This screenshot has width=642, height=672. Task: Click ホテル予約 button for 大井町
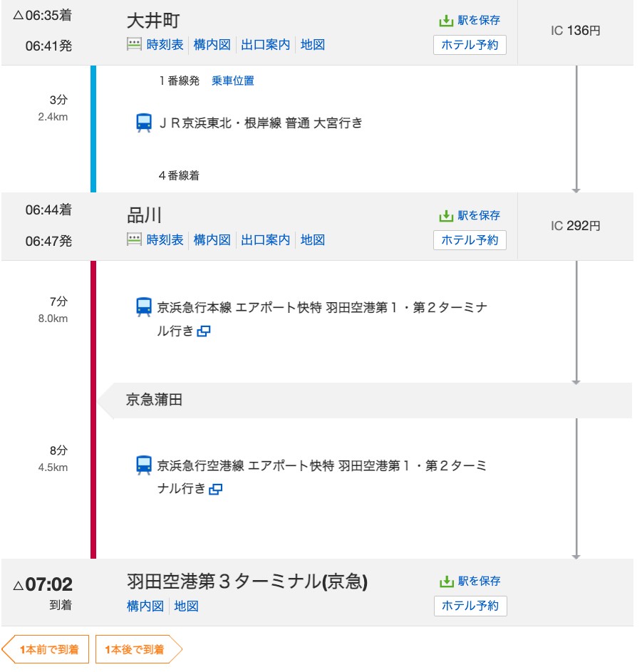pyautogui.click(x=470, y=45)
